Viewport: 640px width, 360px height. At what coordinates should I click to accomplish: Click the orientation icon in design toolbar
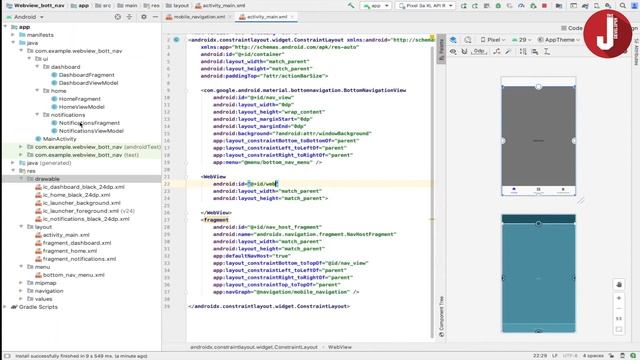468,40
